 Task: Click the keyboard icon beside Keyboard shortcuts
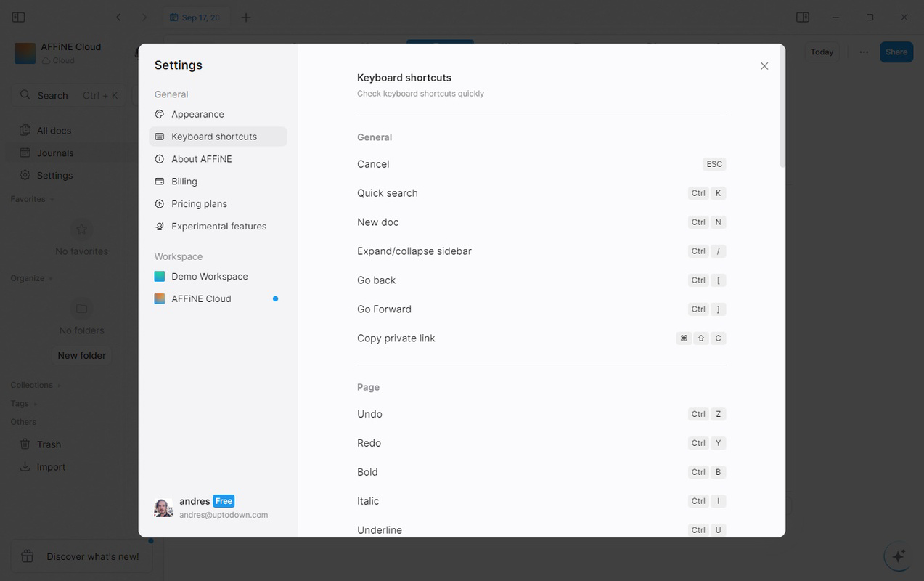click(x=160, y=137)
